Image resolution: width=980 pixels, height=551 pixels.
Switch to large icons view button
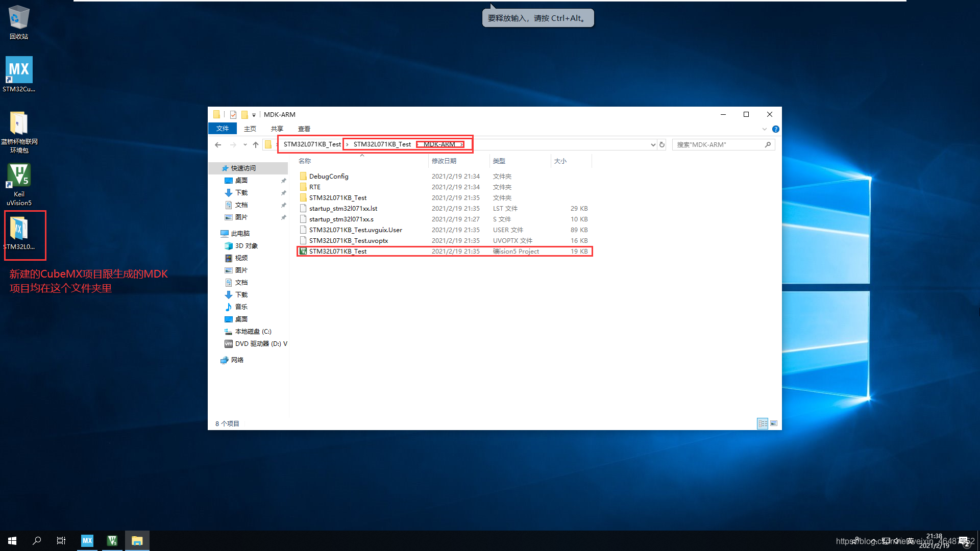774,423
